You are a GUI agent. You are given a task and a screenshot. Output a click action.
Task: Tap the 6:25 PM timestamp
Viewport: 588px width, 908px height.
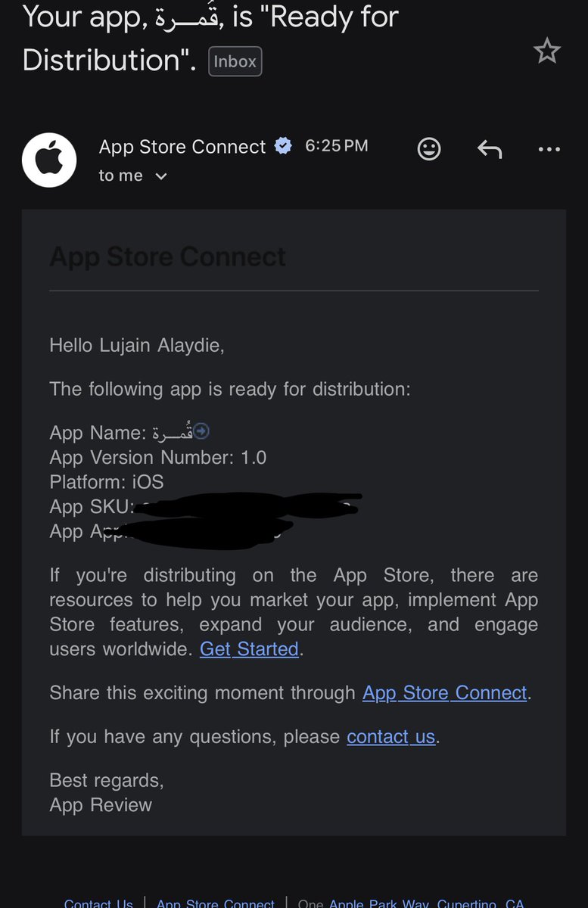(337, 145)
